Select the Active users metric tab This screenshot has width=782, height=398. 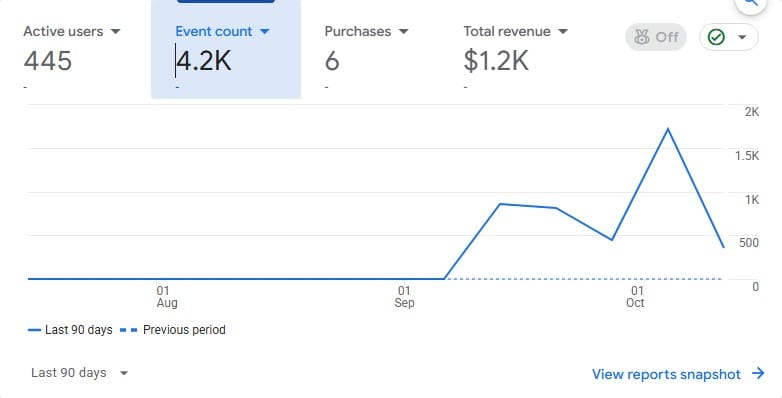point(75,49)
